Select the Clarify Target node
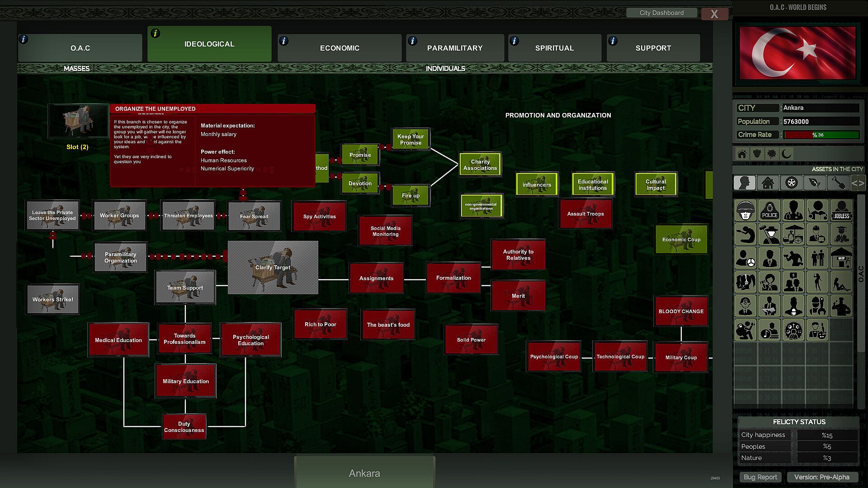 point(273,267)
